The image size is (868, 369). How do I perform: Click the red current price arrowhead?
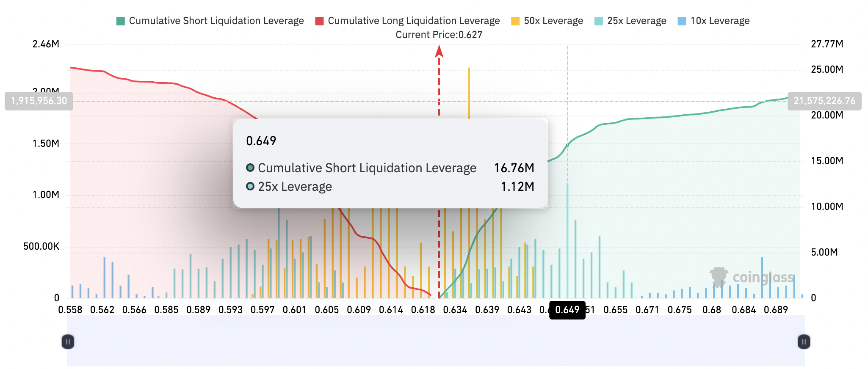[439, 51]
